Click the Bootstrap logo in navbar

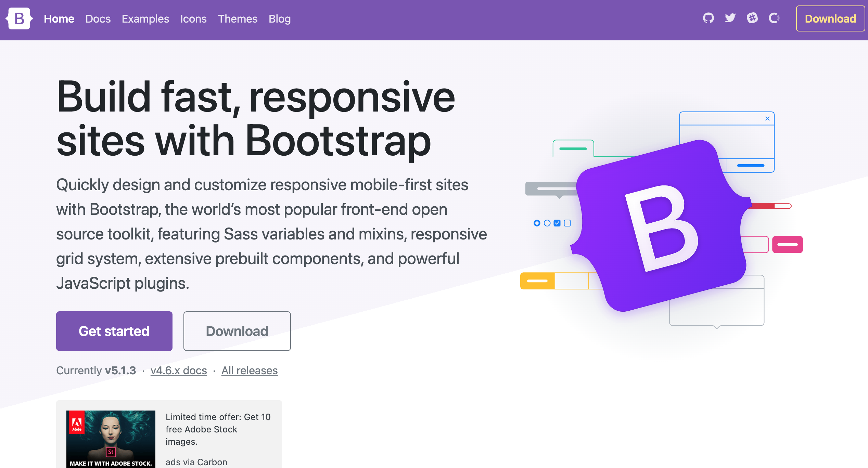[x=19, y=19]
